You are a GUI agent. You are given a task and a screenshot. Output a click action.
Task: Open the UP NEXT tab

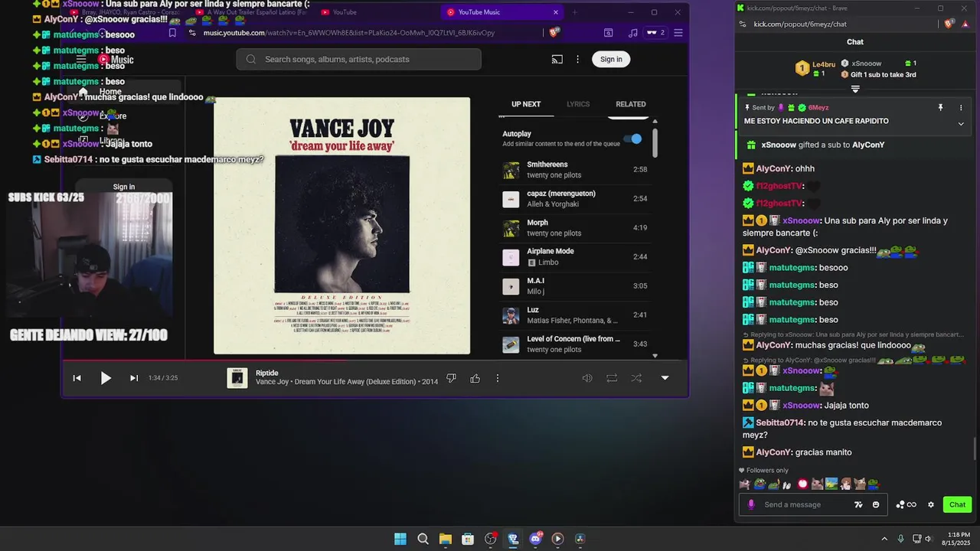pyautogui.click(x=526, y=104)
